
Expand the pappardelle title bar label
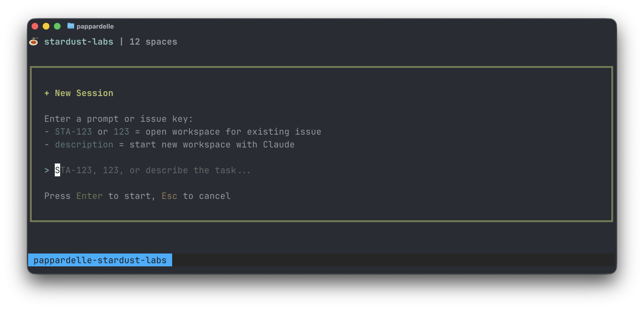click(96, 26)
